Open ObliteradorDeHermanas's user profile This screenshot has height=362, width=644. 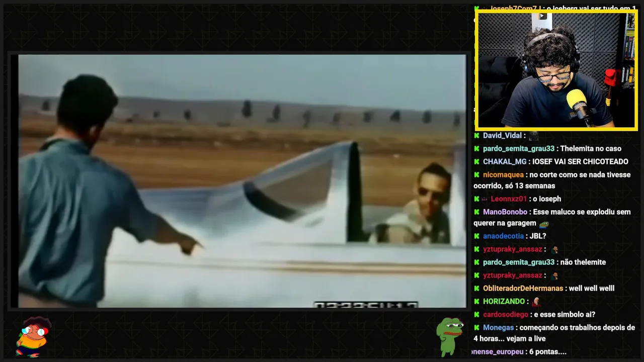pyautogui.click(x=523, y=288)
